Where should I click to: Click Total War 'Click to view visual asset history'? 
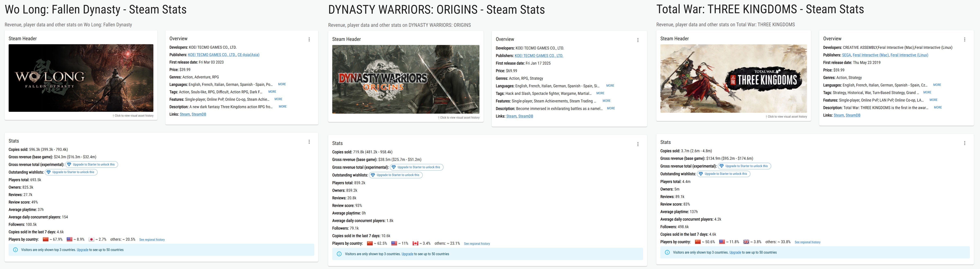click(x=786, y=117)
